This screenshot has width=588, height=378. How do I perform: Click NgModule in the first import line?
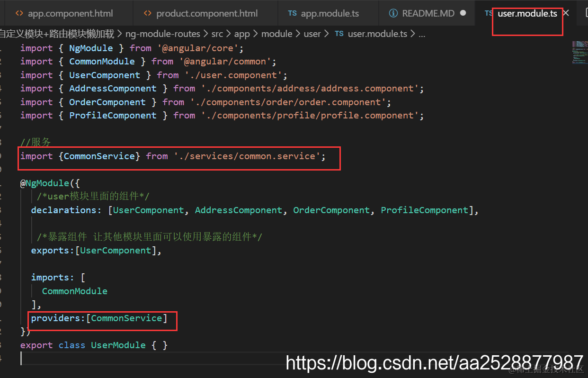pyautogui.click(x=91, y=48)
